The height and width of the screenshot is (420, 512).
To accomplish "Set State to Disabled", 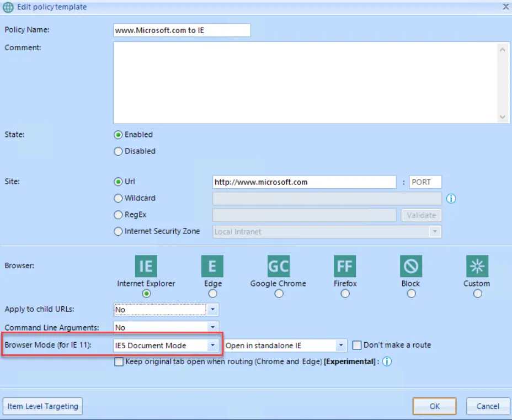I will 118,151.
